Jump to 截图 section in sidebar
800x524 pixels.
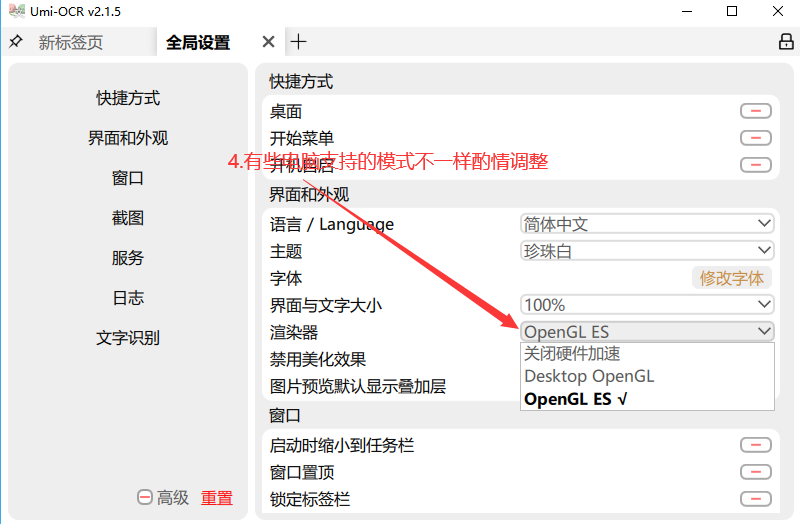pos(128,218)
